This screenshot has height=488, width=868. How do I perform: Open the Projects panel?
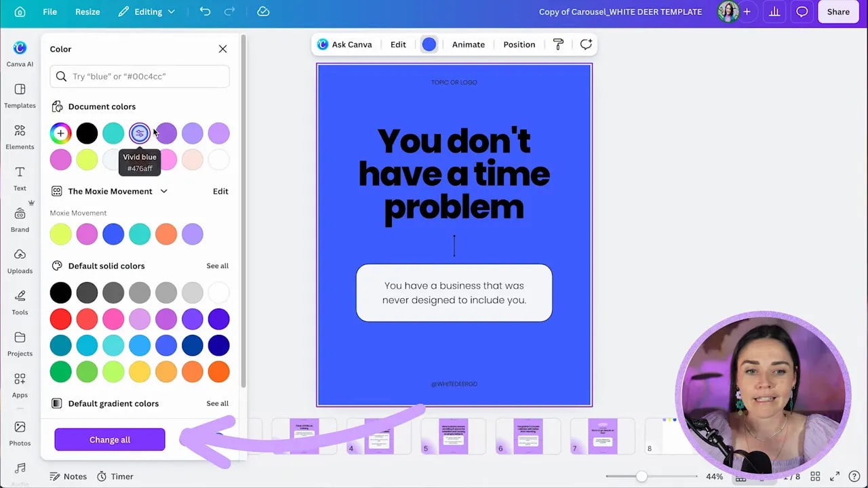tap(20, 344)
